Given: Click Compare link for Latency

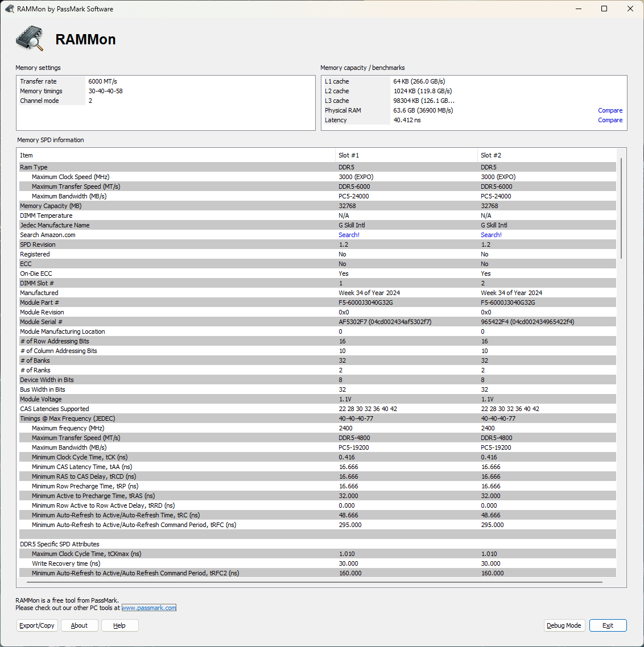Looking at the screenshot, I should [x=610, y=120].
